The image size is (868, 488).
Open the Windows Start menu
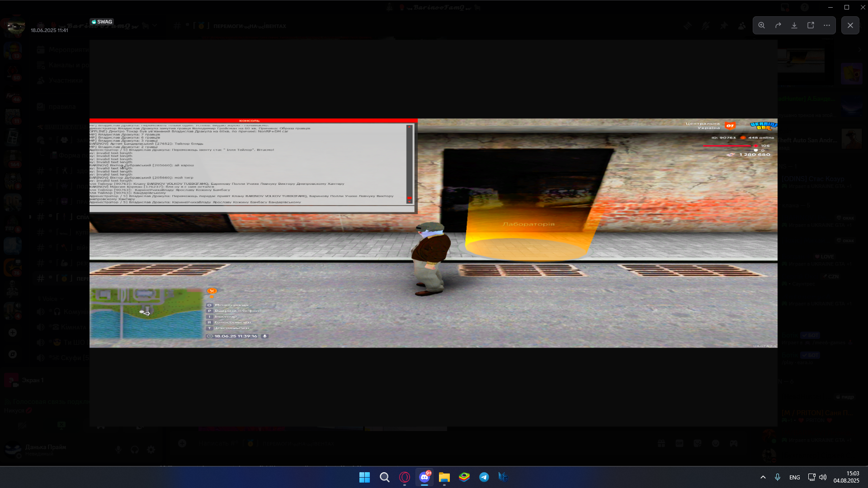[364, 477]
